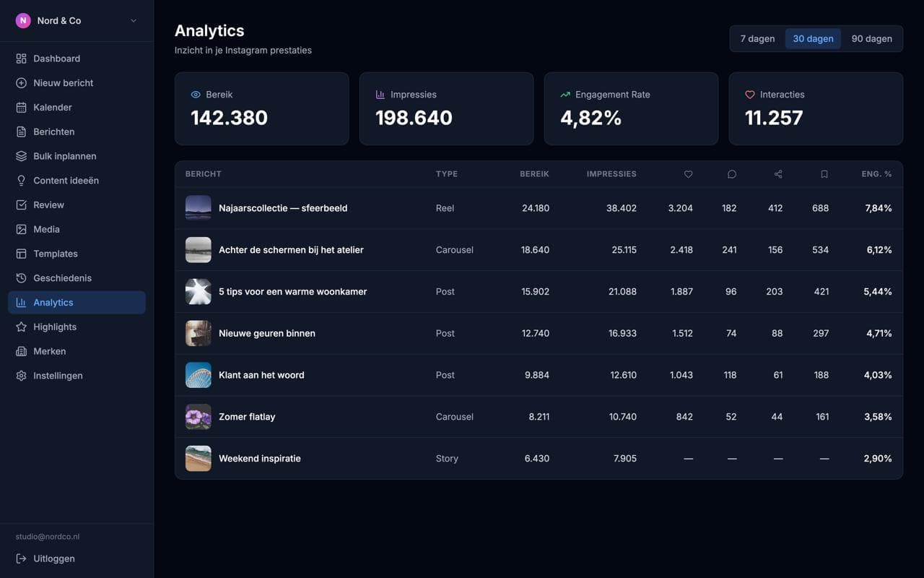Click the Templates layout icon
The image size is (924, 578).
pos(21,254)
